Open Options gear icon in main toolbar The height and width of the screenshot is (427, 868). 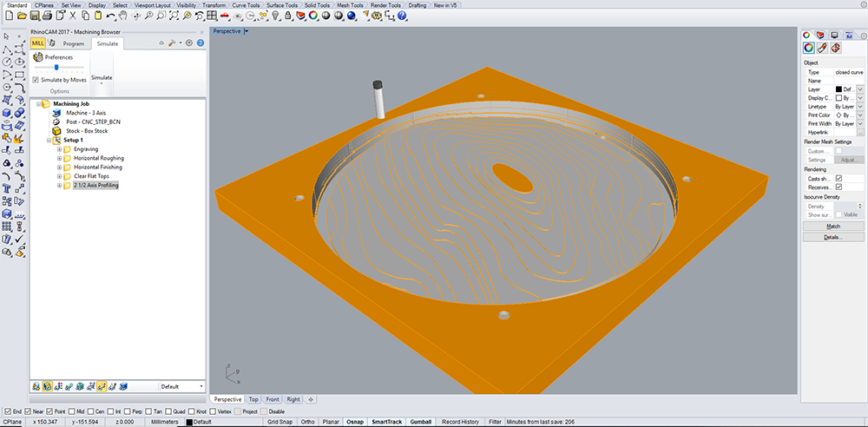(377, 16)
